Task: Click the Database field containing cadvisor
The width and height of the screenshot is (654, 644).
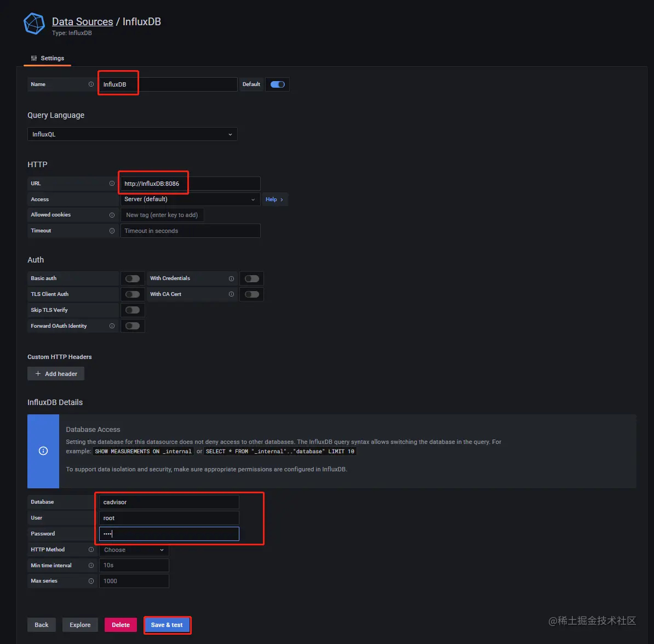Action: (169, 502)
